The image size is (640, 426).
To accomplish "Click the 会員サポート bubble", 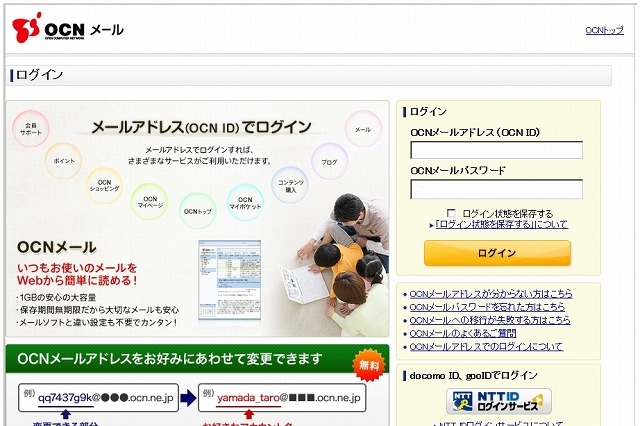I will 31,129.
